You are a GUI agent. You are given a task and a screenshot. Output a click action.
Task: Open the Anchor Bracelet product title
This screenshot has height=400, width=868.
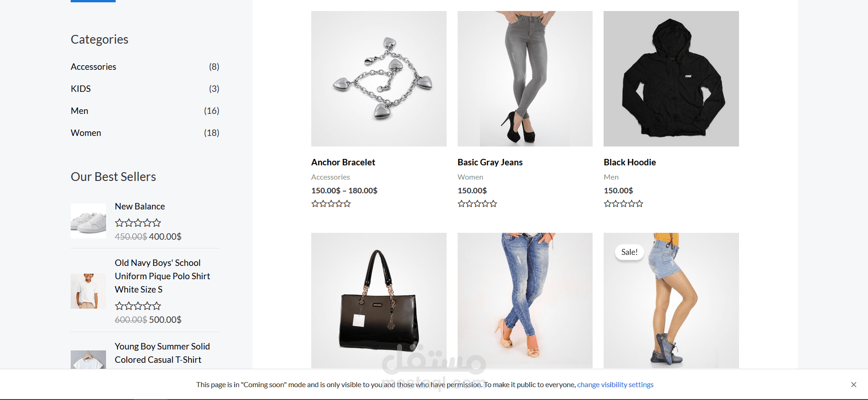(343, 162)
